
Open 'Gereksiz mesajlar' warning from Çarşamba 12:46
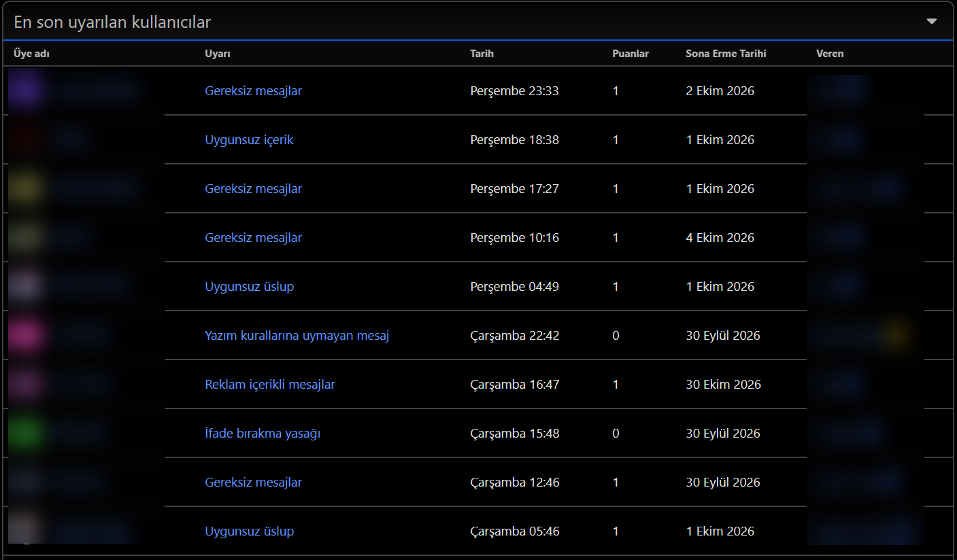(253, 483)
